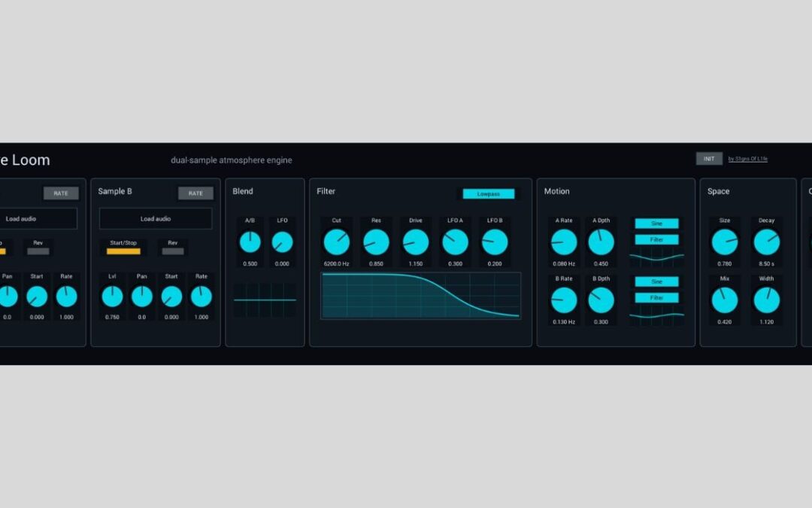
Task: Load audio into Sample B
Action: (x=156, y=219)
